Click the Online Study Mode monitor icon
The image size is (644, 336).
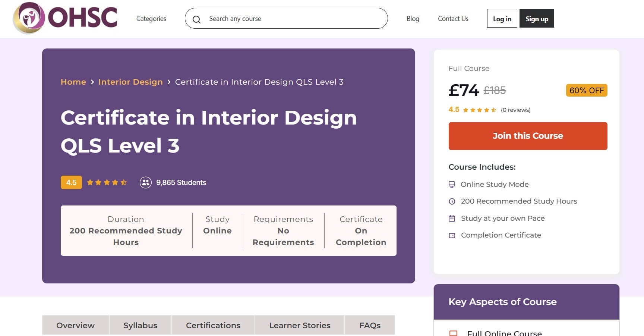coord(452,184)
